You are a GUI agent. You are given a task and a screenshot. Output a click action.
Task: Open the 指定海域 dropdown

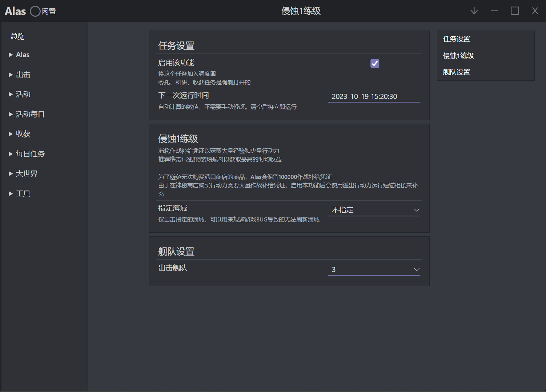point(374,210)
